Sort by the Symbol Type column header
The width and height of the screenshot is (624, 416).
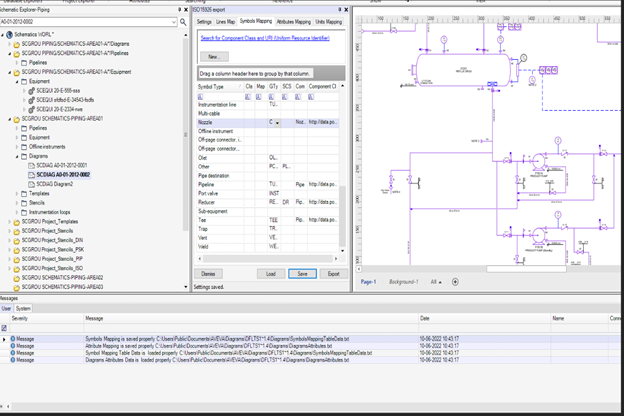[220, 86]
